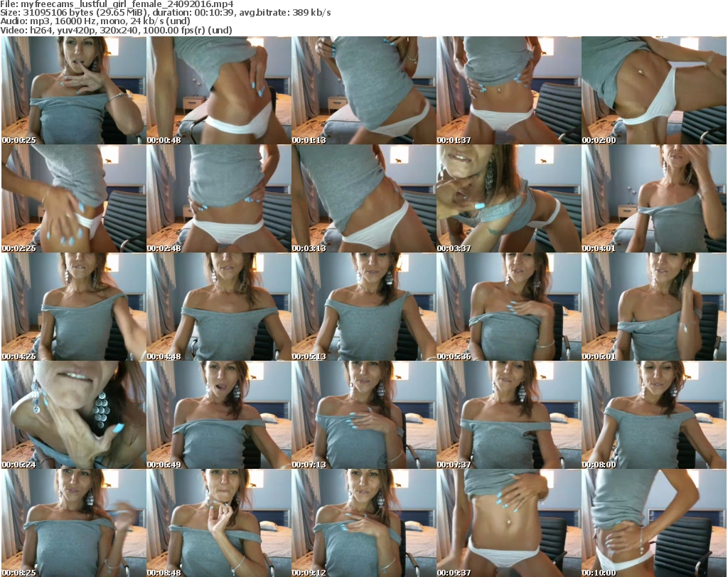
Task: Click the thumbnail marked 00:06:01
Action: tap(654, 307)
